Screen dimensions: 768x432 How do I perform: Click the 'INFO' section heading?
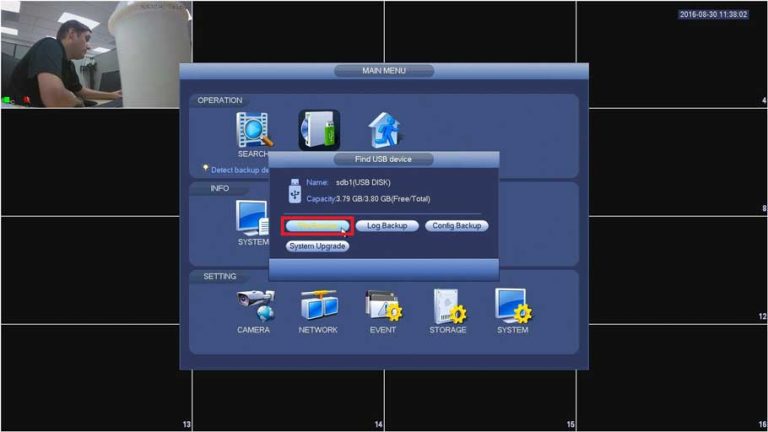click(x=220, y=188)
